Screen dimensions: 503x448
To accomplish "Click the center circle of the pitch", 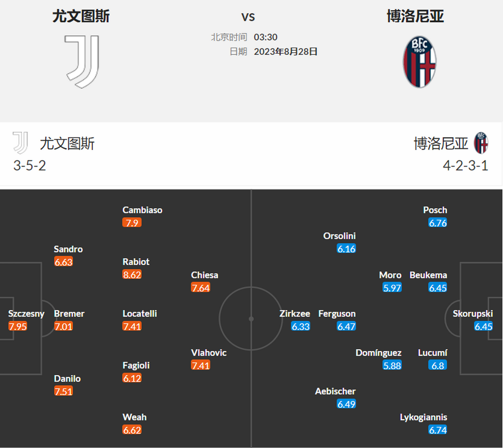I will click(x=251, y=318).
